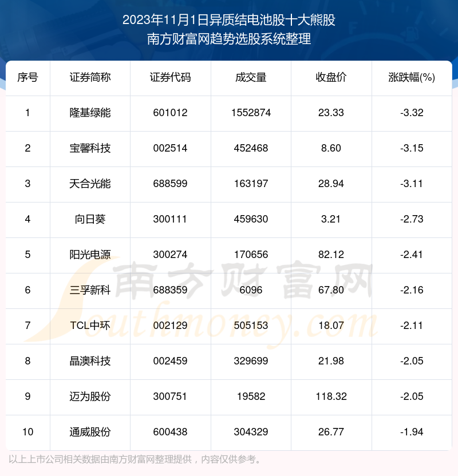This screenshot has height=476, width=458.
Task: Select the TCL中环 stock name
Action: pyautogui.click(x=90, y=326)
